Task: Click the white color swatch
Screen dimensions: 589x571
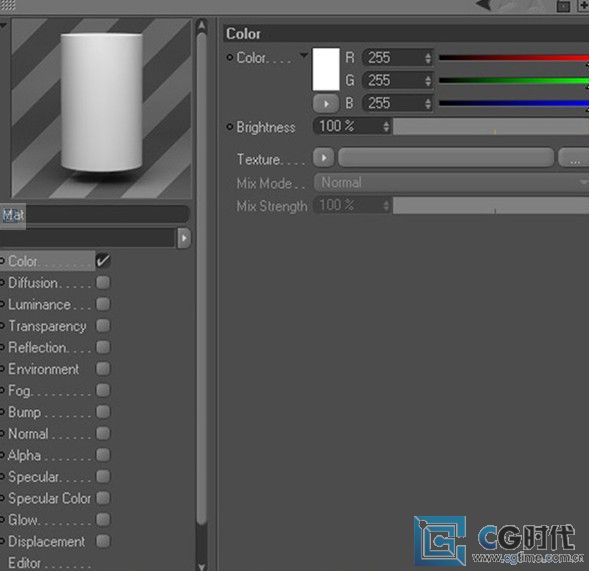Action: [326, 69]
